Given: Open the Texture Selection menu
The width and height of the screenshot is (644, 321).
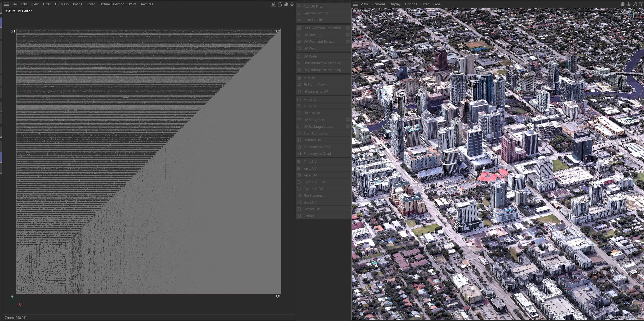Looking at the screenshot, I should click(x=111, y=4).
